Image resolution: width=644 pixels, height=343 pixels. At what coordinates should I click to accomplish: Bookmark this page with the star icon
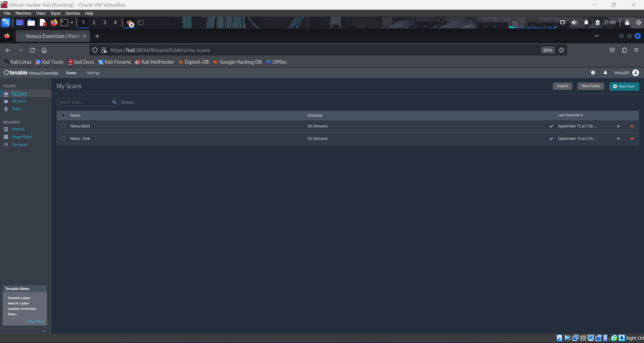(x=561, y=50)
